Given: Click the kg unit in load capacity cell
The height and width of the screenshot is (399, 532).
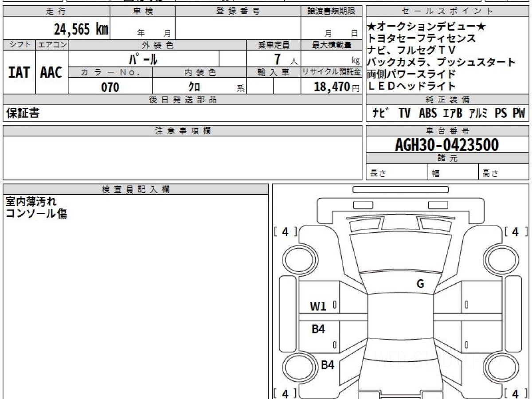Looking at the screenshot, I should click(356, 61).
